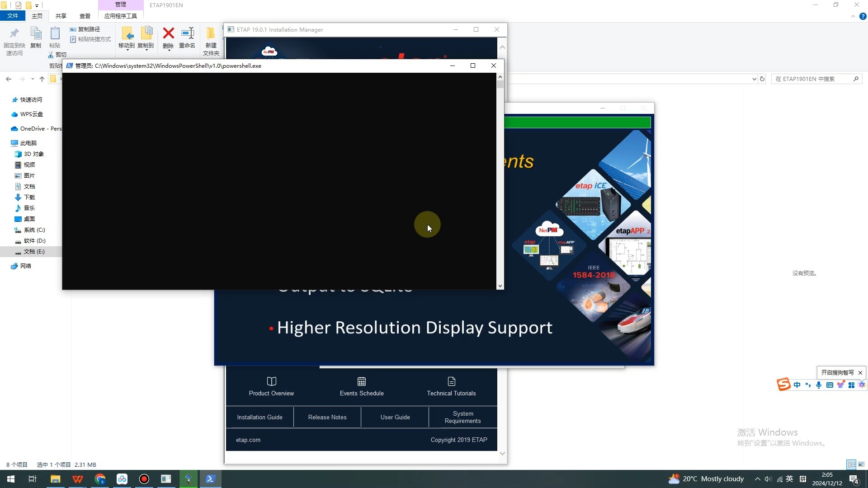Screen dimensions: 868x488
Task: Click the User Guide button
Action: (395, 417)
